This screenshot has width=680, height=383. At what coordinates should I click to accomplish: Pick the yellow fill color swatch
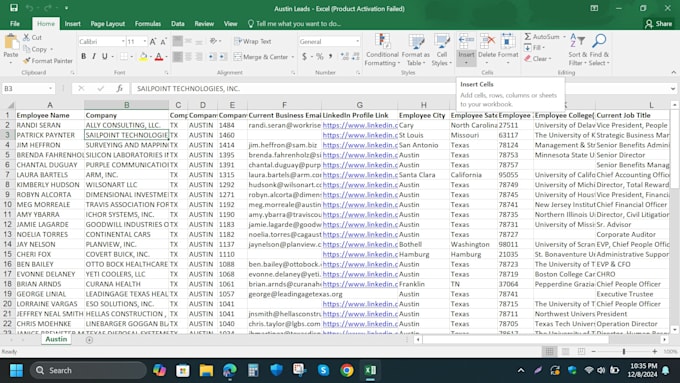[x=143, y=56]
